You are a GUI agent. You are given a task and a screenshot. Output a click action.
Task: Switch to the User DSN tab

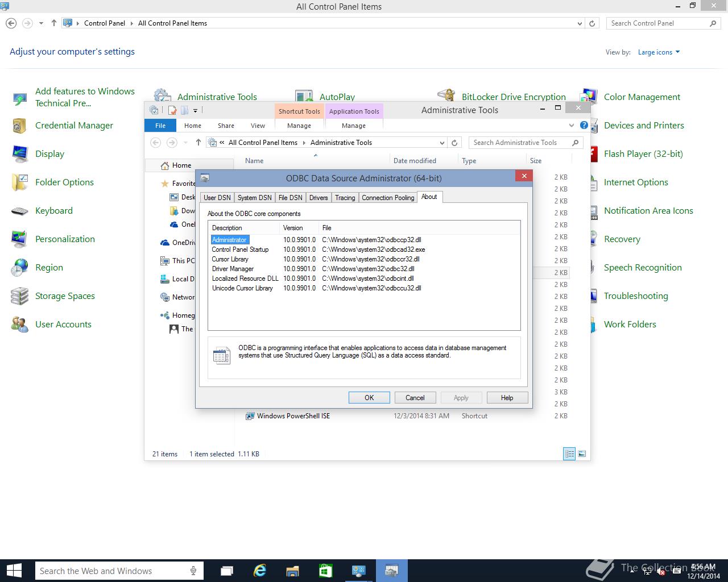coord(217,197)
